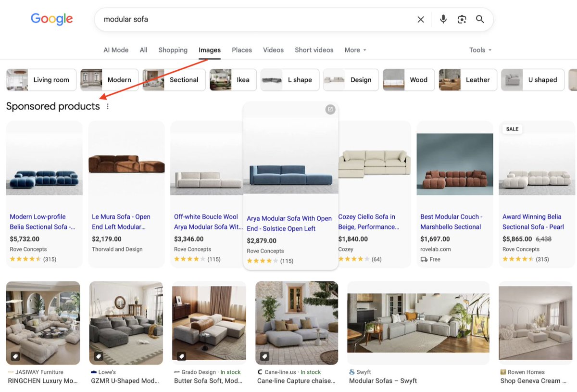Click GZMR U-Shaped Mod... title
This screenshot has height=392, width=577.
(x=125, y=381)
